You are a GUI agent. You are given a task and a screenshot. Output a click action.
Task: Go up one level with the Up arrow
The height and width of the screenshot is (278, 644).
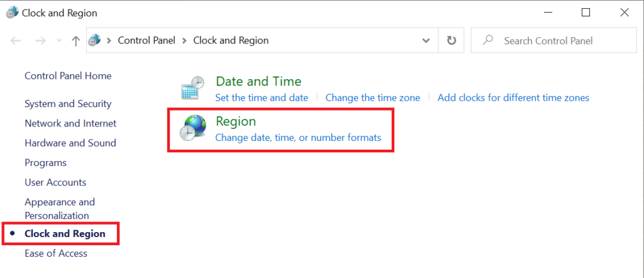(x=75, y=41)
